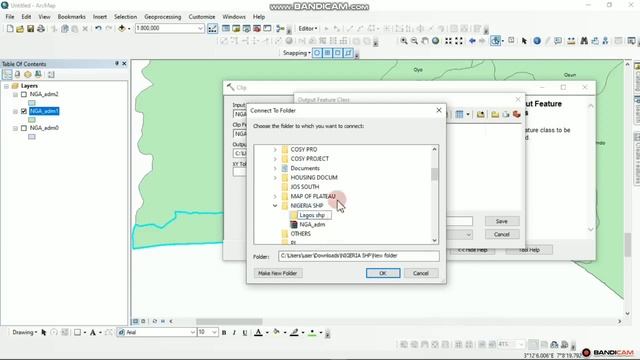Toggle bold text formatting
The image size is (640, 360).
point(224,333)
